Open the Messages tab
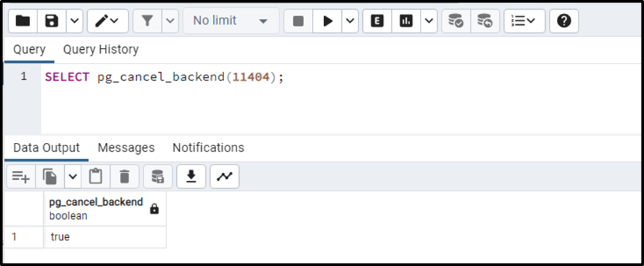 [126, 148]
